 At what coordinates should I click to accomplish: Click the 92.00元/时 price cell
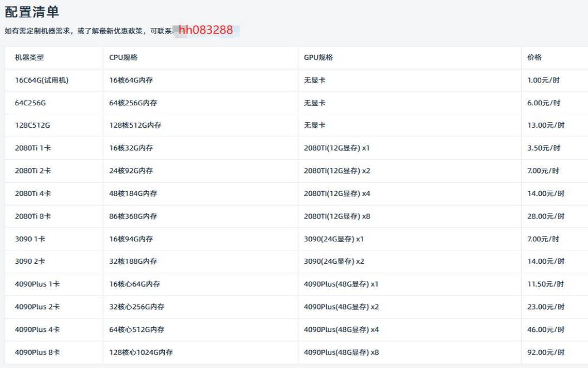coord(546,352)
